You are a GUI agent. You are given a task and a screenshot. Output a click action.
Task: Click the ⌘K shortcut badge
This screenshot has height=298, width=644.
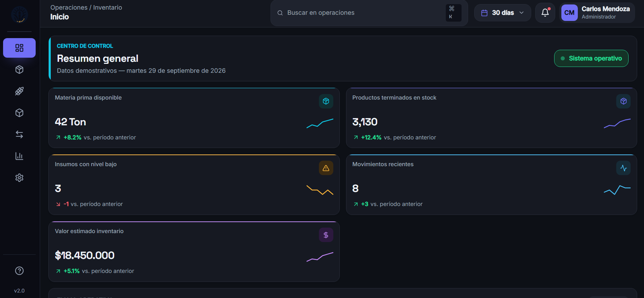(453, 13)
